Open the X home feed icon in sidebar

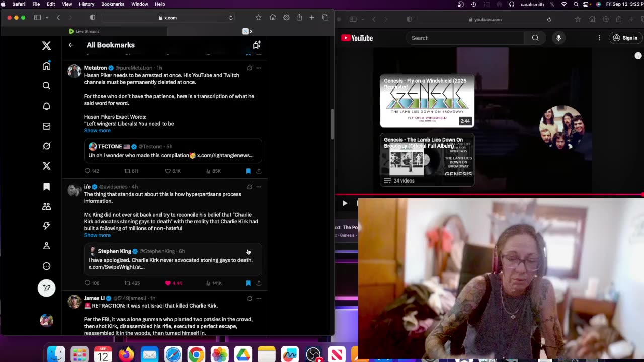[x=46, y=65]
